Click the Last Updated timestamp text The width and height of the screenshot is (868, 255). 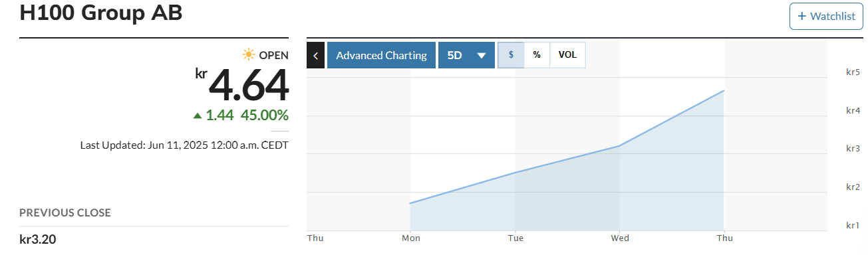pos(184,145)
